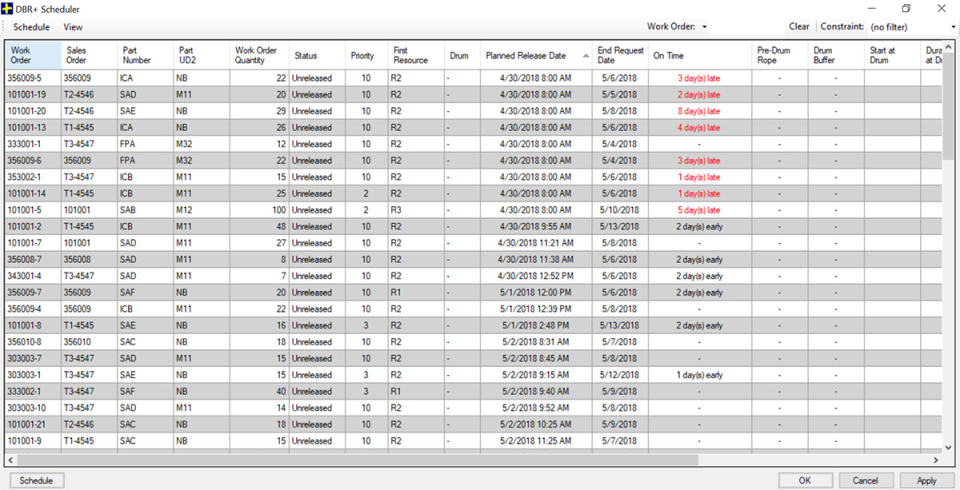Select work order 303003-7 cell
Viewport: 960px width, 490px height.
pos(33,358)
